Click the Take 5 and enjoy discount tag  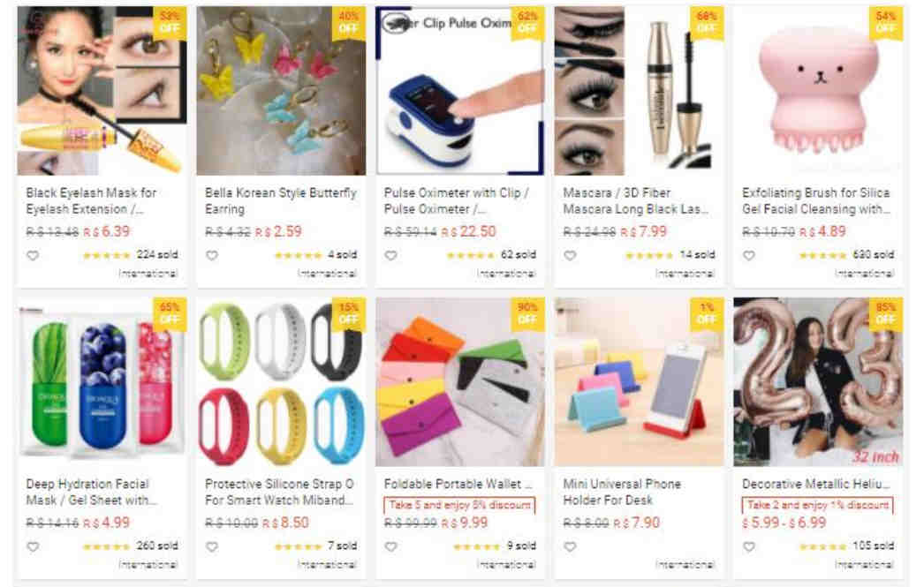pyautogui.click(x=459, y=505)
